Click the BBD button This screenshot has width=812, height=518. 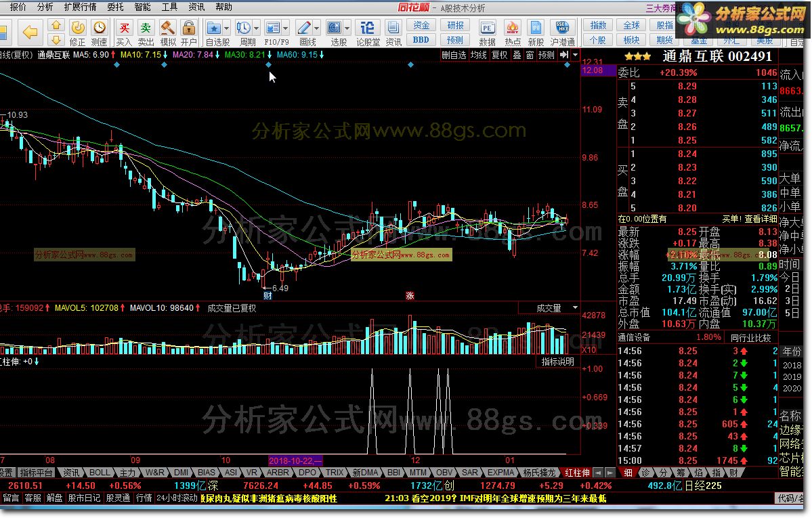(421, 40)
